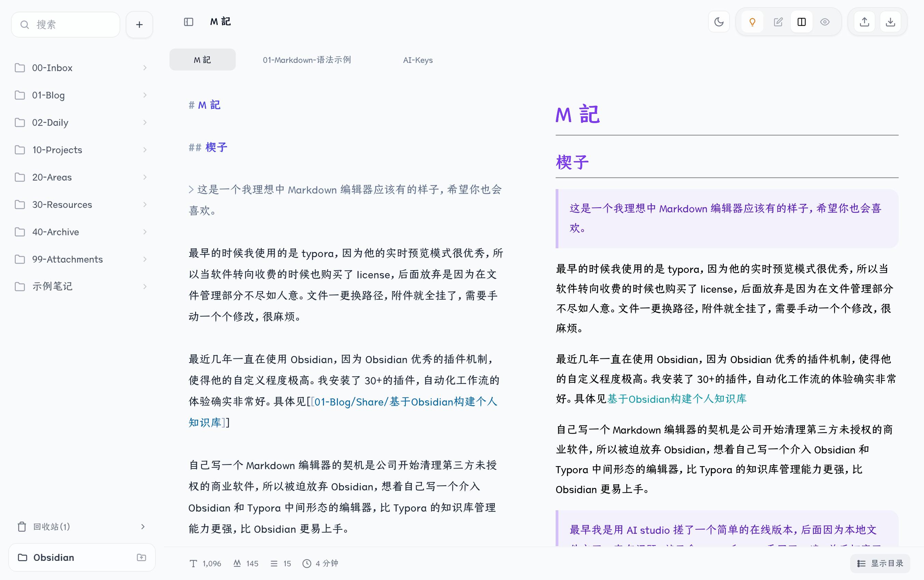The image size is (924, 580).
Task: Select the 02-Daily folder
Action: click(82, 122)
